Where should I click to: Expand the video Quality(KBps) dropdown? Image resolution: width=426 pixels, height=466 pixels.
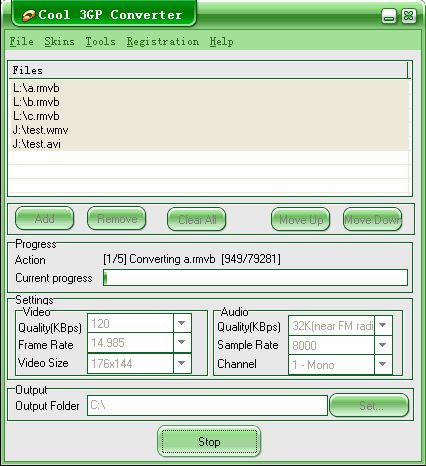[182, 323]
